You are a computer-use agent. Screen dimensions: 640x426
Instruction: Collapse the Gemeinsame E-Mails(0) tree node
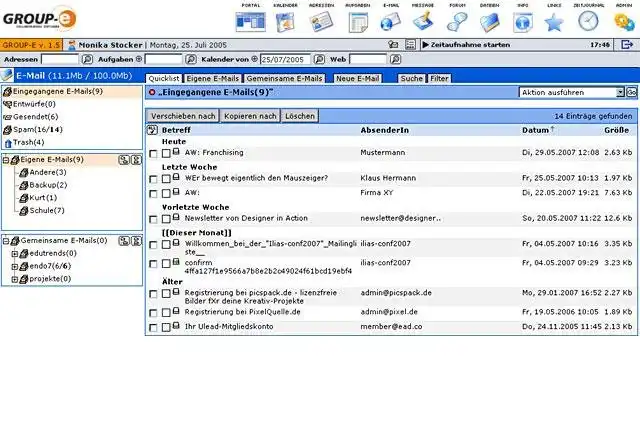pos(6,241)
